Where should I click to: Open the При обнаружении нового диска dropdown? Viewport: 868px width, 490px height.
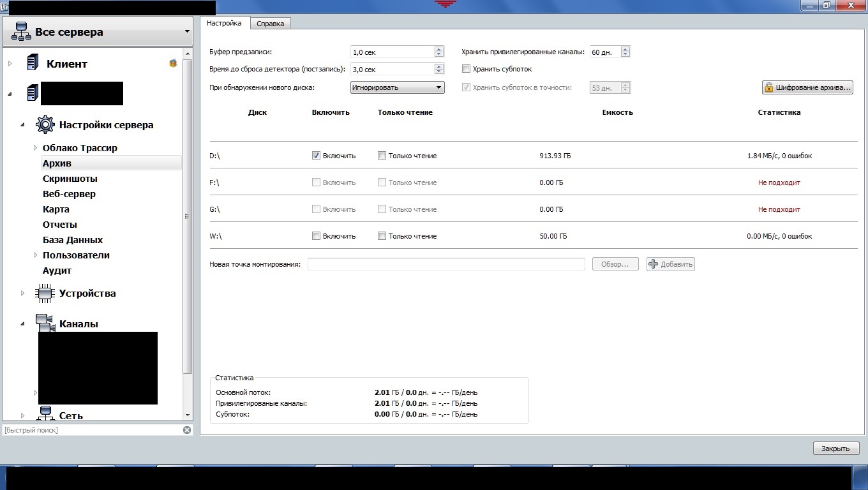click(397, 87)
